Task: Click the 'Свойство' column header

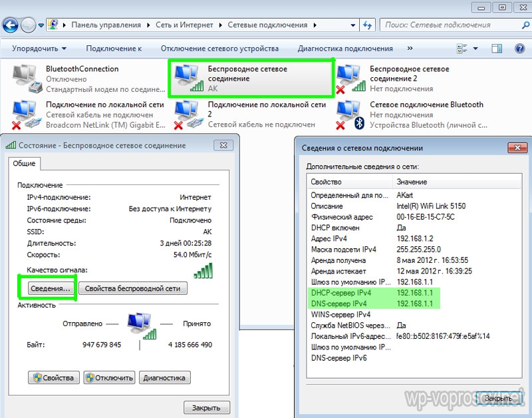Action: click(350, 182)
